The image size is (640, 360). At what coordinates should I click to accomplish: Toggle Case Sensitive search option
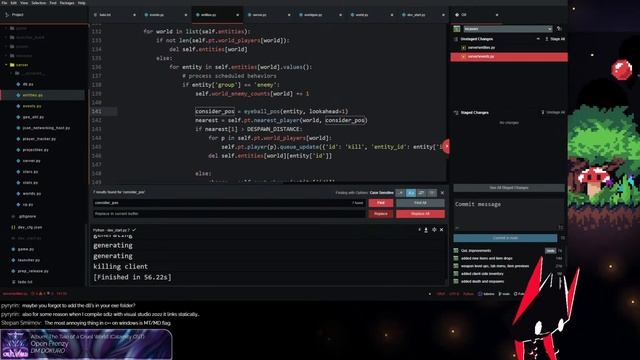pyautogui.click(x=411, y=193)
